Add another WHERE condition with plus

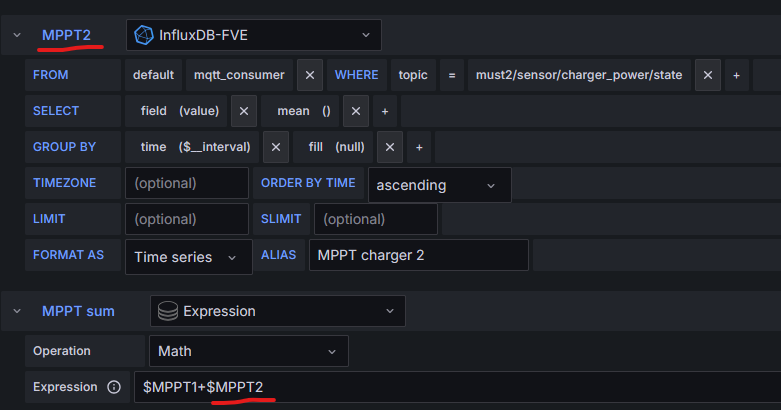pos(737,75)
